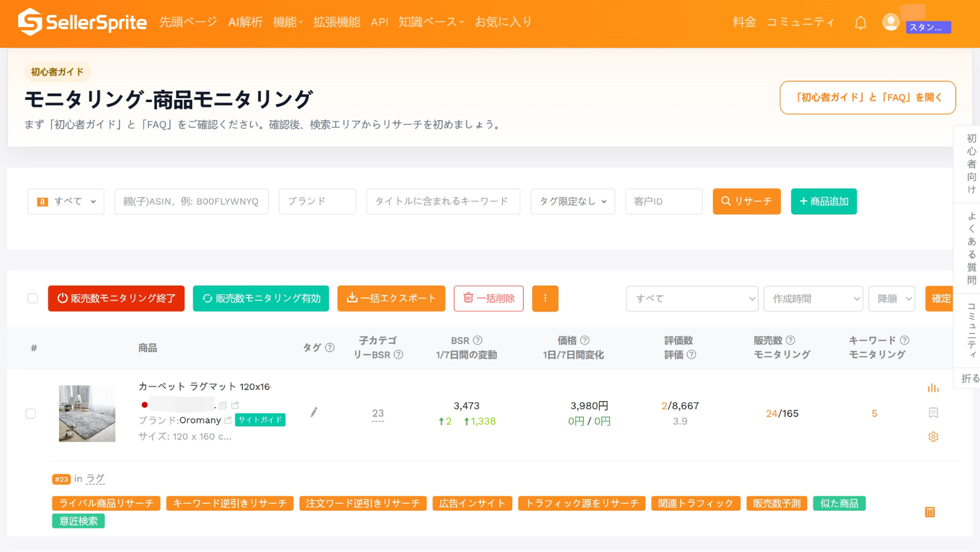
Task: Click the rug product thumbnail
Action: coord(87,414)
